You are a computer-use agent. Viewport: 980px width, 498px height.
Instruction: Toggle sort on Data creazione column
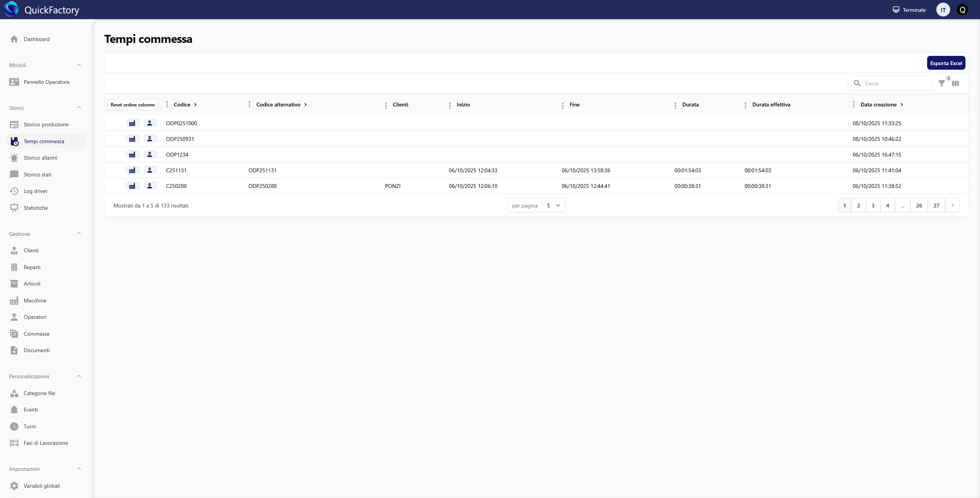click(x=901, y=104)
